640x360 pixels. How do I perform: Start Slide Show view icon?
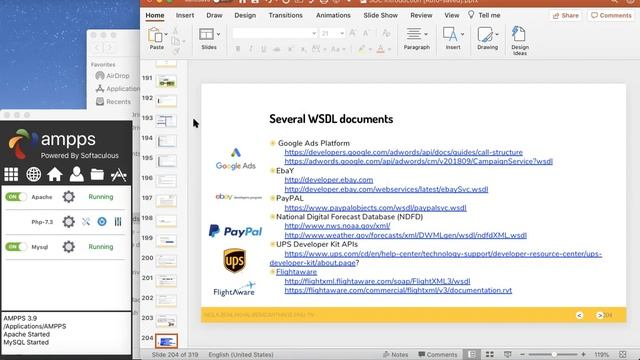coord(507,354)
